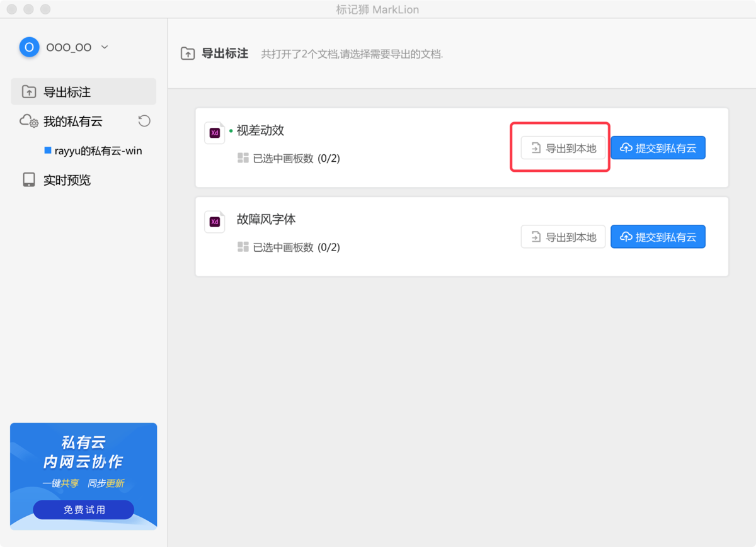The width and height of the screenshot is (756, 547).
Task: Click 已选中画板数 (0/2) text under 故障风字体
Action: click(296, 247)
